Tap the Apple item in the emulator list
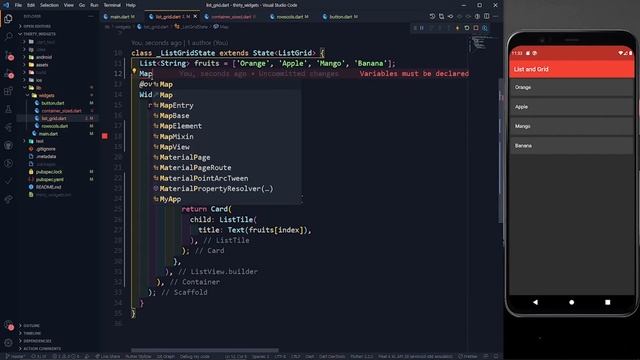 pos(571,107)
